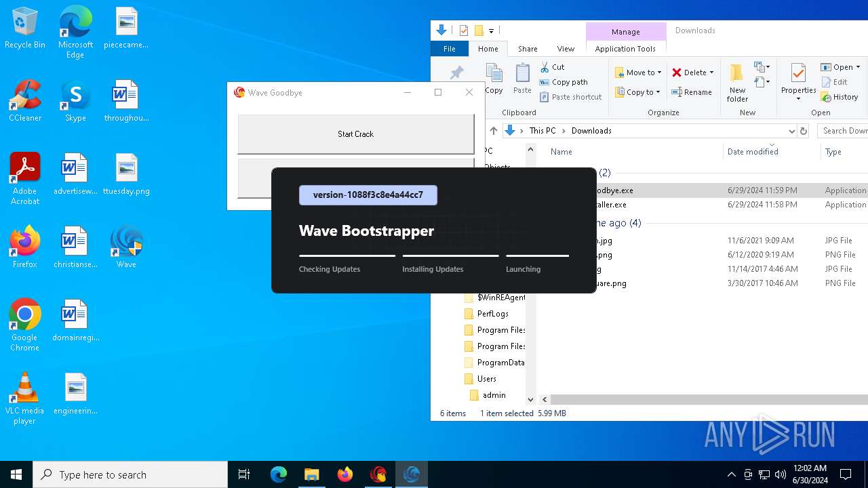Launch Wave desktop shortcut
The width and height of the screenshot is (868, 488).
pos(126,248)
